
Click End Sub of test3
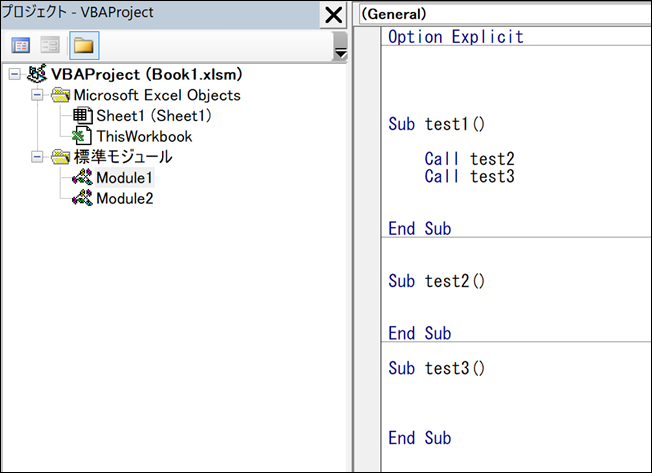tap(420, 438)
